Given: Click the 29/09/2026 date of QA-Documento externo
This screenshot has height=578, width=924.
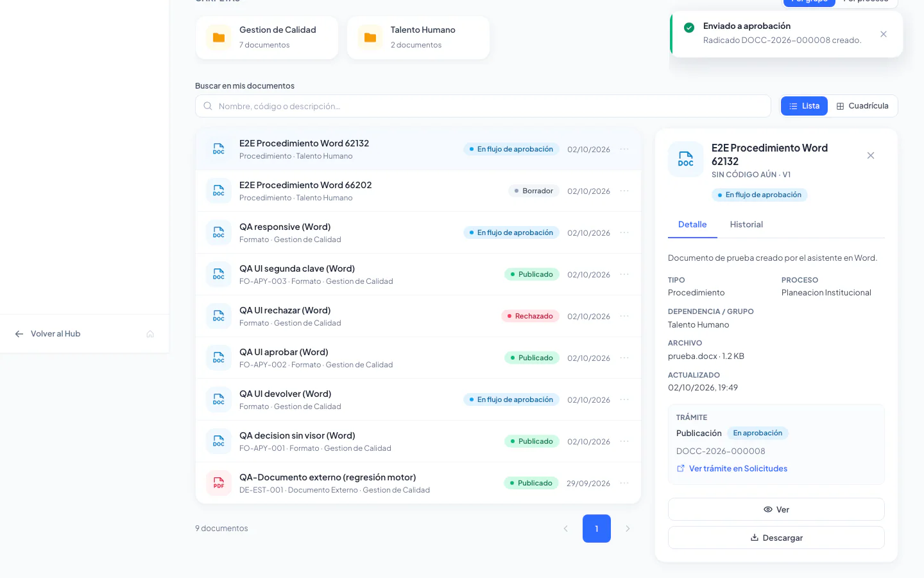Looking at the screenshot, I should pos(588,484).
